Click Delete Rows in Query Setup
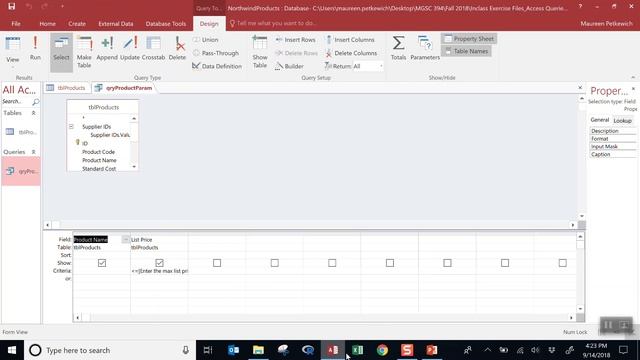The height and width of the screenshot is (360, 640). [296, 53]
